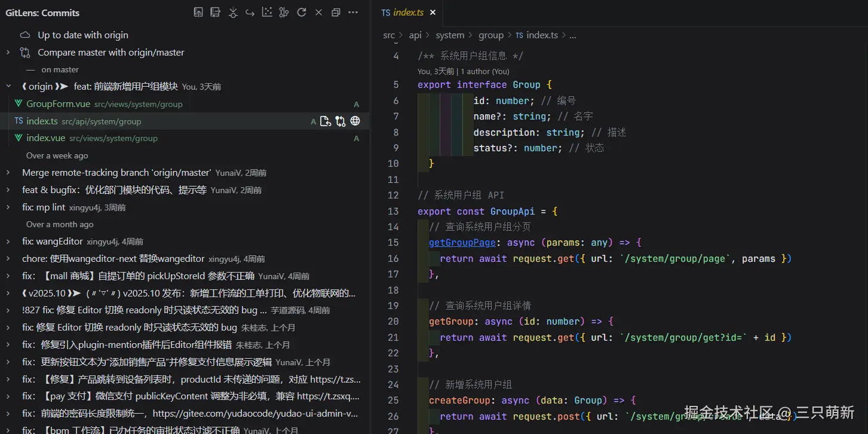Click the Fetch icon in GitLens toolbar

pos(233,13)
